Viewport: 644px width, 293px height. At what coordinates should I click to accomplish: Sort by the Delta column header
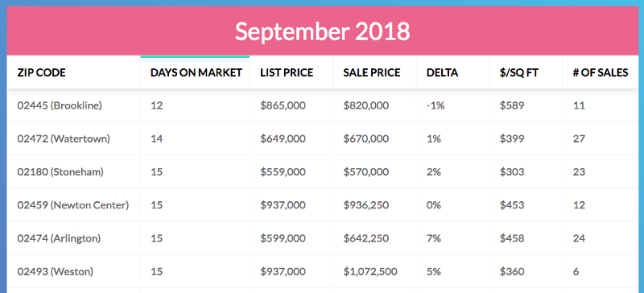click(x=452, y=72)
